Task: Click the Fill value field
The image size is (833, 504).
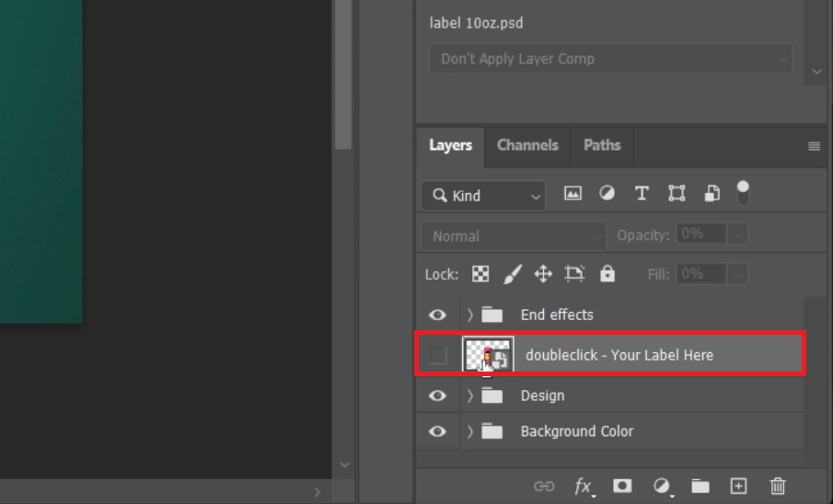Action: coord(701,274)
